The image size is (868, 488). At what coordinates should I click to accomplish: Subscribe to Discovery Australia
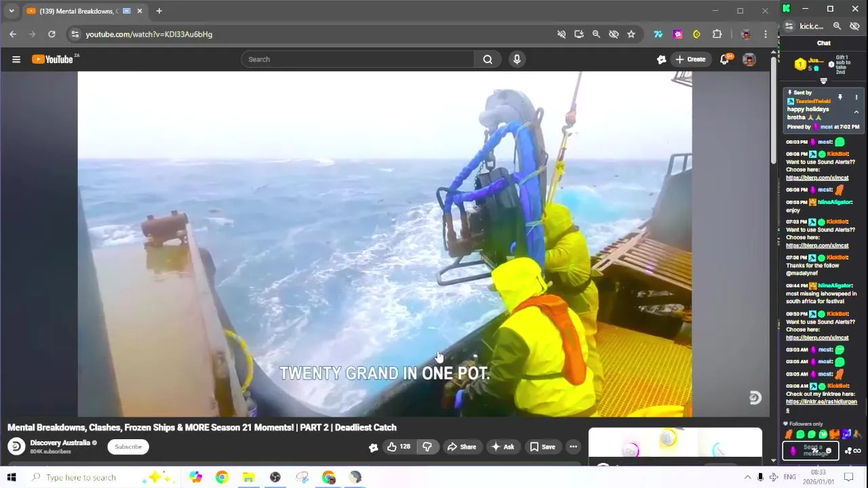[128, 447]
